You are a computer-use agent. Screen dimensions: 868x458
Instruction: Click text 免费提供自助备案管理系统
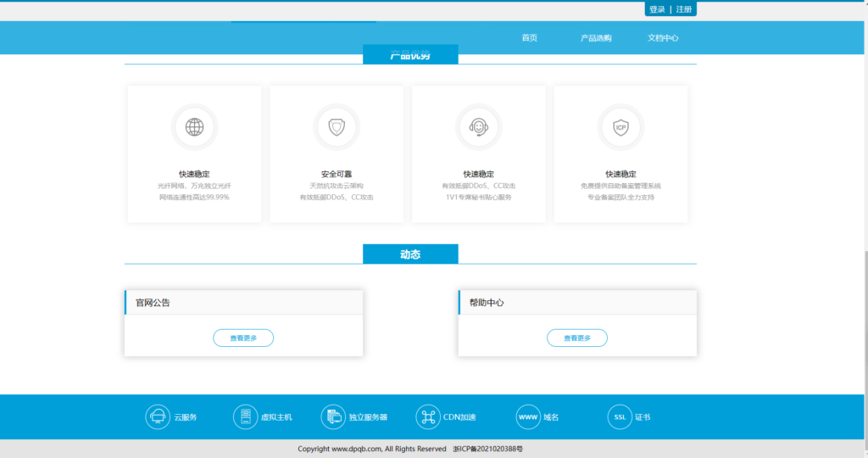click(x=620, y=186)
